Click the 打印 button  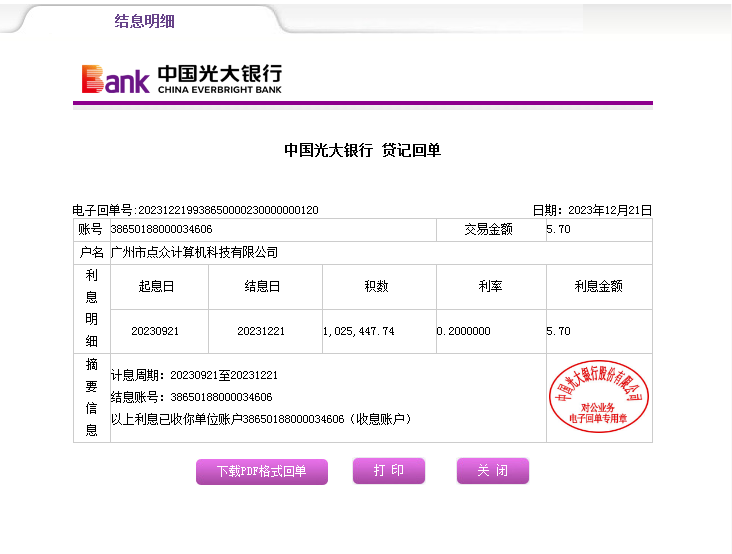(389, 470)
